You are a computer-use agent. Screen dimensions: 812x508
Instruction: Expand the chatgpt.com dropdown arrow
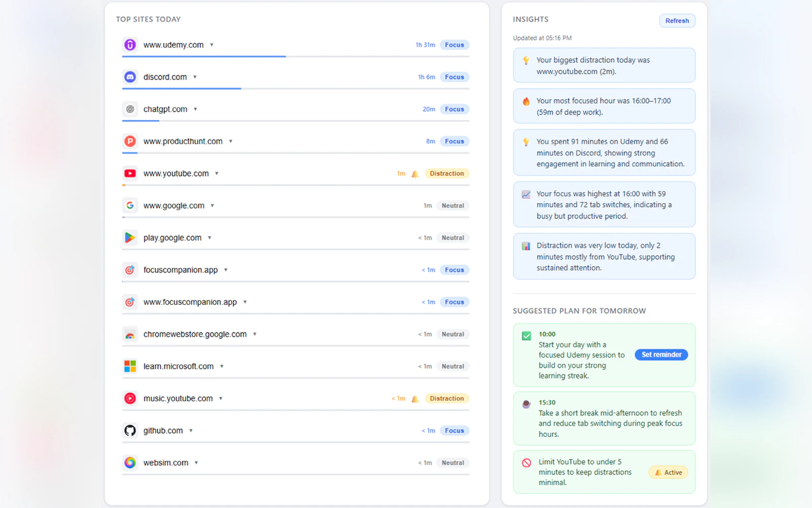tap(195, 109)
